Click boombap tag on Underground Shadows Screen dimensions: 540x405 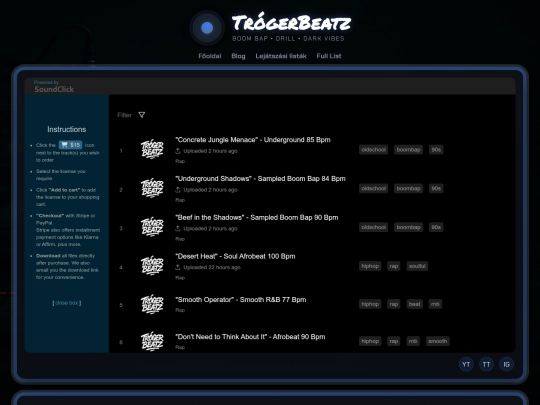point(408,189)
